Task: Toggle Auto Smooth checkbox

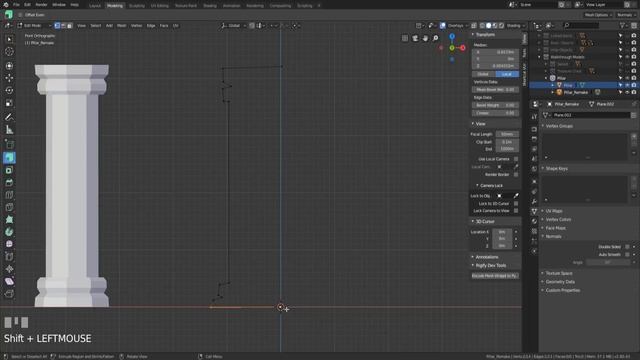Action: pyautogui.click(x=627, y=254)
